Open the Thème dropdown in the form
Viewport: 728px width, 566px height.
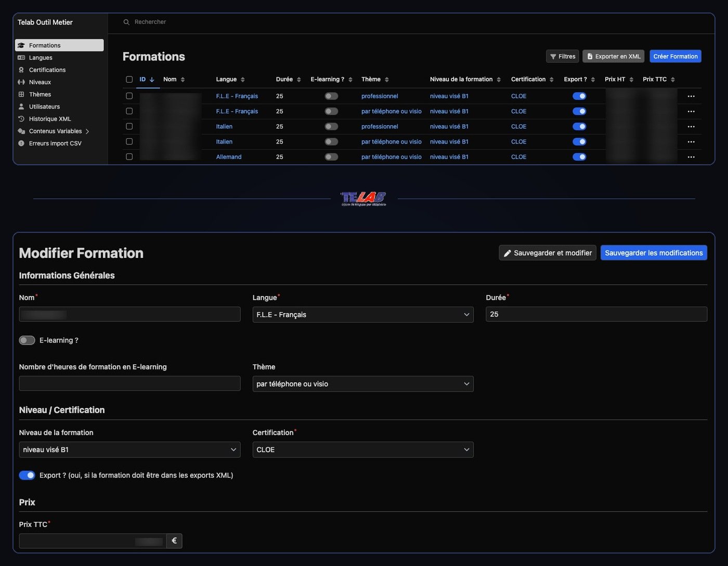click(363, 384)
